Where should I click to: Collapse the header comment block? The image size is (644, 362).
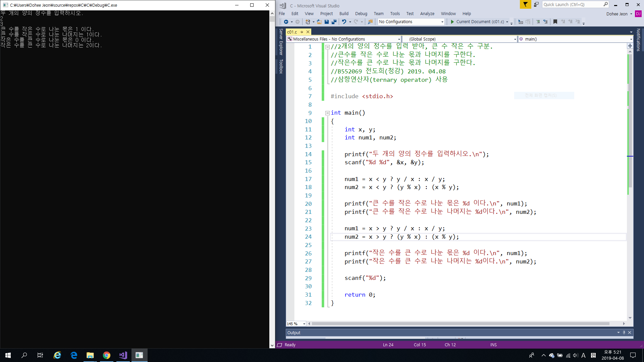coord(327,47)
